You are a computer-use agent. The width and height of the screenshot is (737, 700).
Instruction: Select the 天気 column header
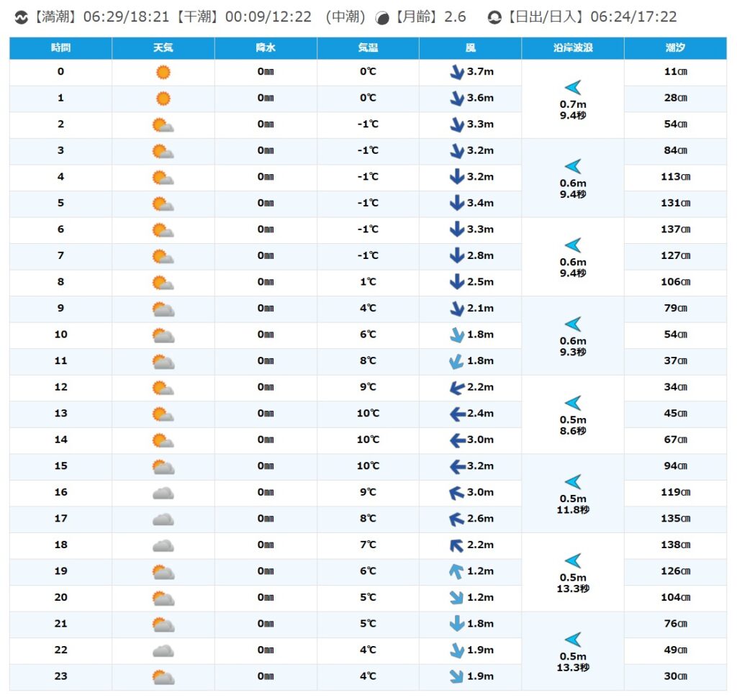tap(163, 48)
